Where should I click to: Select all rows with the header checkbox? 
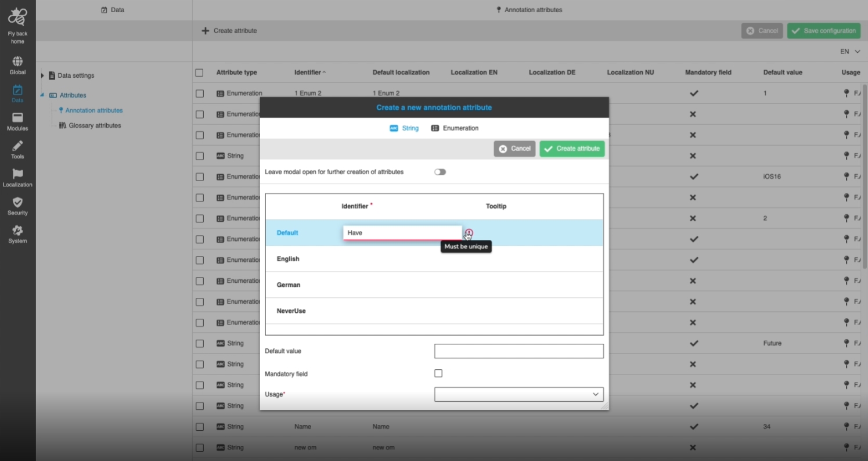[x=200, y=73]
